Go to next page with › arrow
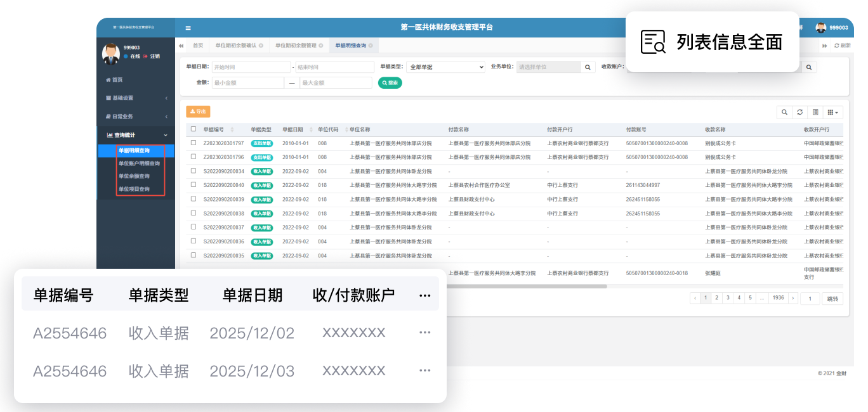The width and height of the screenshot is (868, 412). coord(792,298)
